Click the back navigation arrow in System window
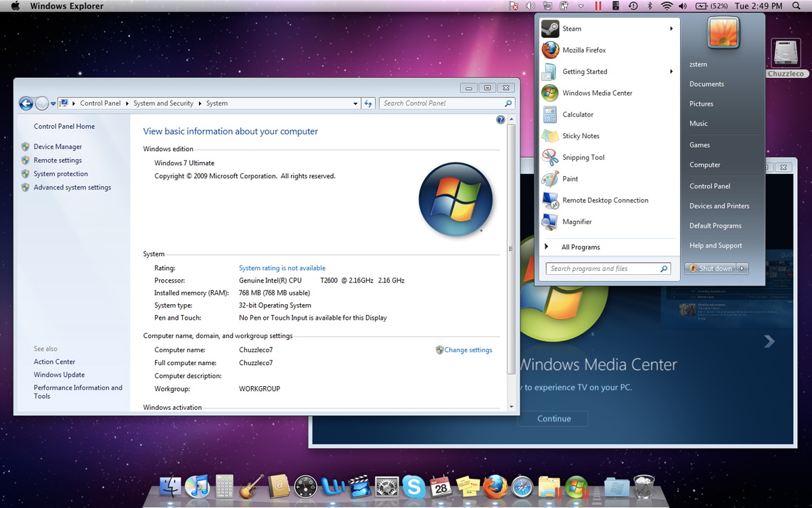This screenshot has width=812, height=508. (x=26, y=103)
